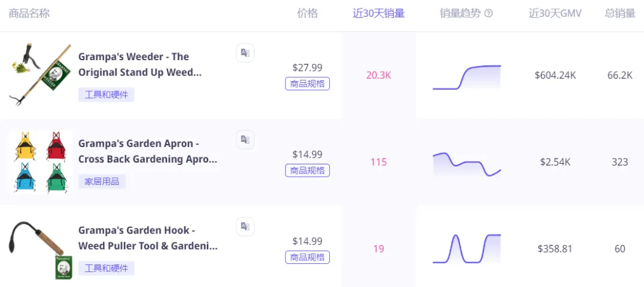
Task: Sort by 近30天GMV column header
Action: point(555,14)
